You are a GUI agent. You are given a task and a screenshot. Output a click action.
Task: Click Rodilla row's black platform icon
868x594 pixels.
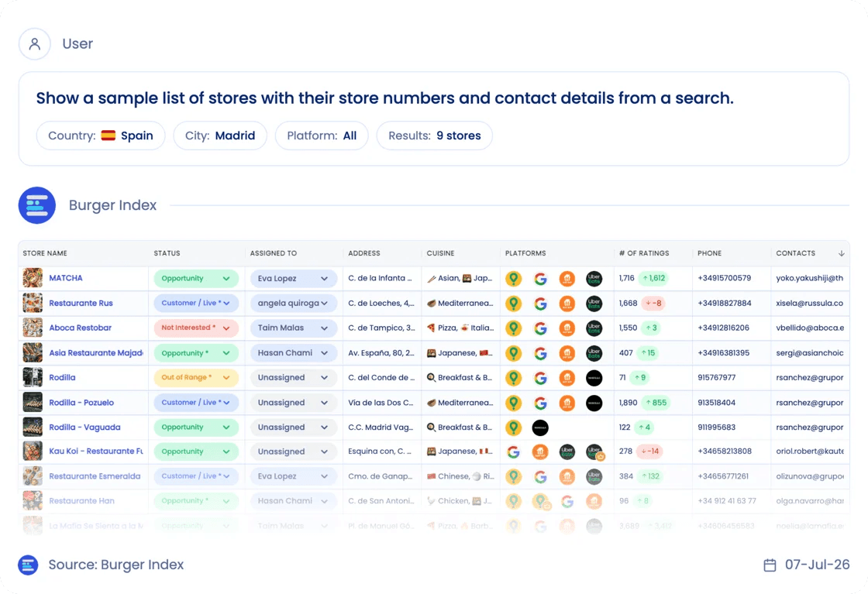(594, 378)
